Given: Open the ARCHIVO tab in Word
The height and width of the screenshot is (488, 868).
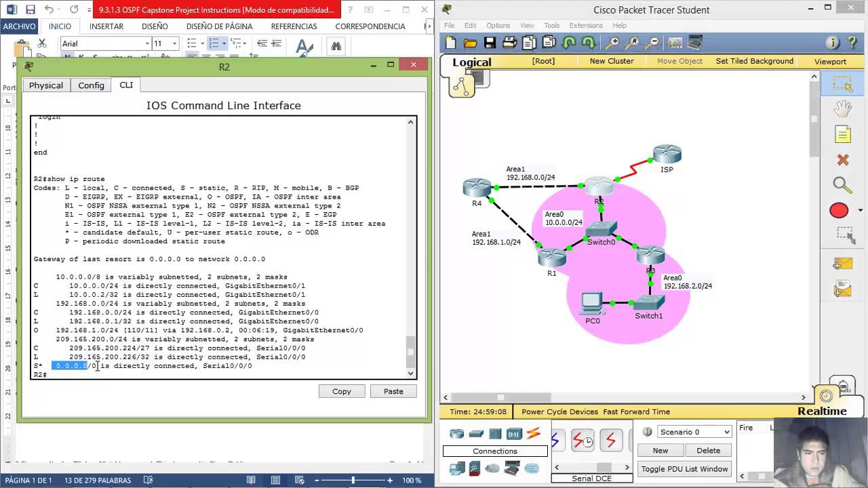Looking at the screenshot, I should (x=19, y=26).
